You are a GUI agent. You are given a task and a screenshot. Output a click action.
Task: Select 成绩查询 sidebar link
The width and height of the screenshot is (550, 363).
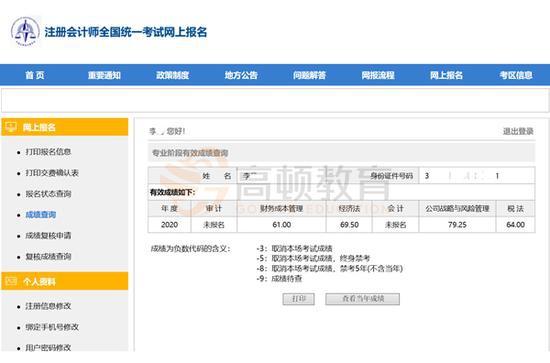(41, 215)
